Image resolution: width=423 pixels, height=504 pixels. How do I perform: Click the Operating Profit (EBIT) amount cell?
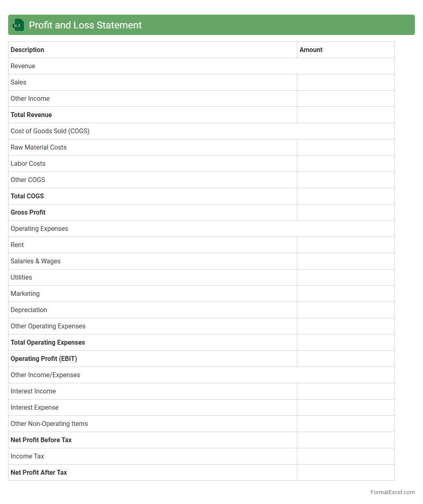click(x=345, y=358)
